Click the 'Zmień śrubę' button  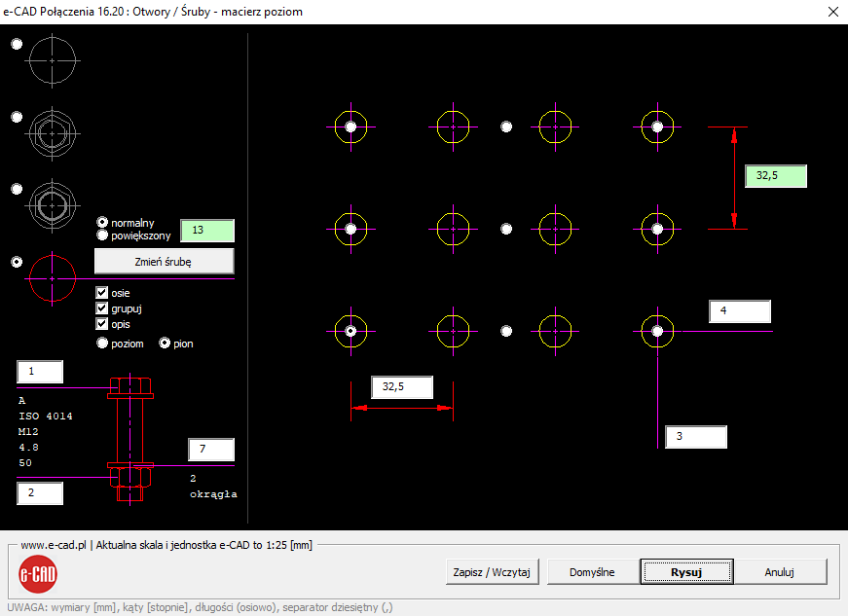(164, 262)
